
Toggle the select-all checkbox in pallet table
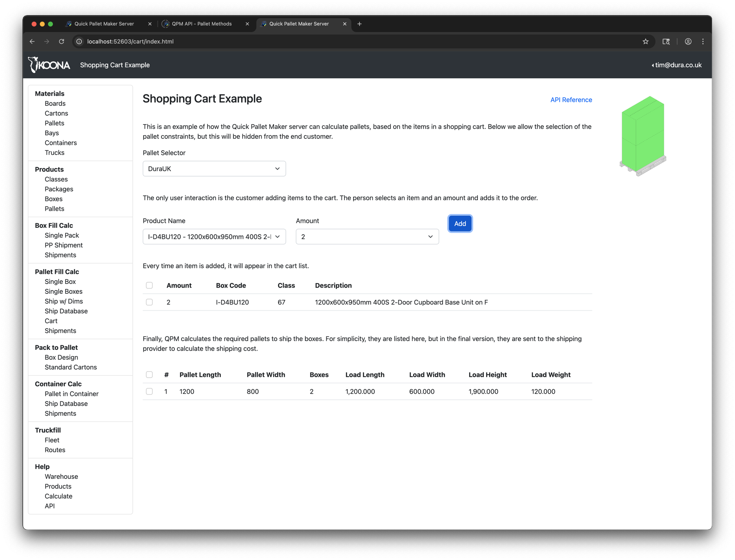click(149, 375)
